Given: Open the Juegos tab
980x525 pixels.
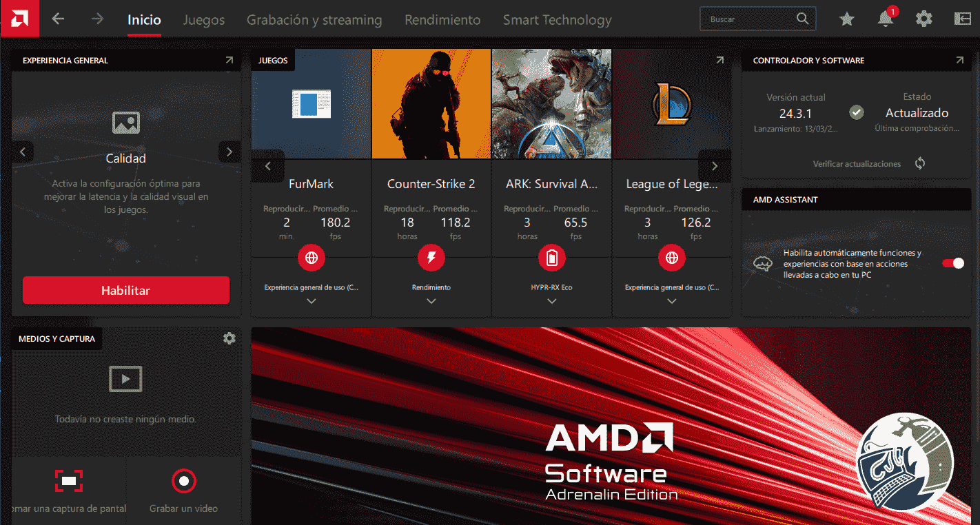Looking at the screenshot, I should [x=204, y=20].
